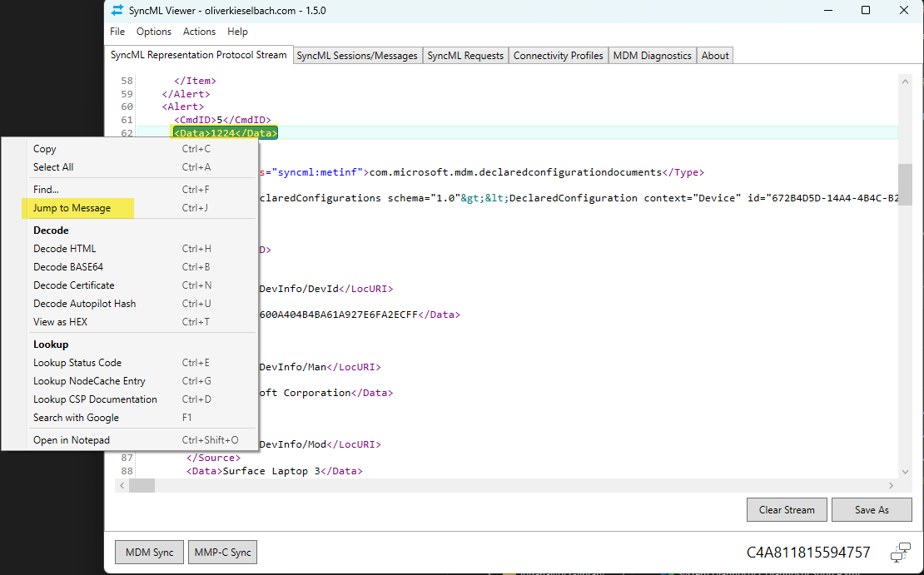This screenshot has width=924, height=575.
Task: Select Find... in the context menu
Action: click(x=130, y=189)
